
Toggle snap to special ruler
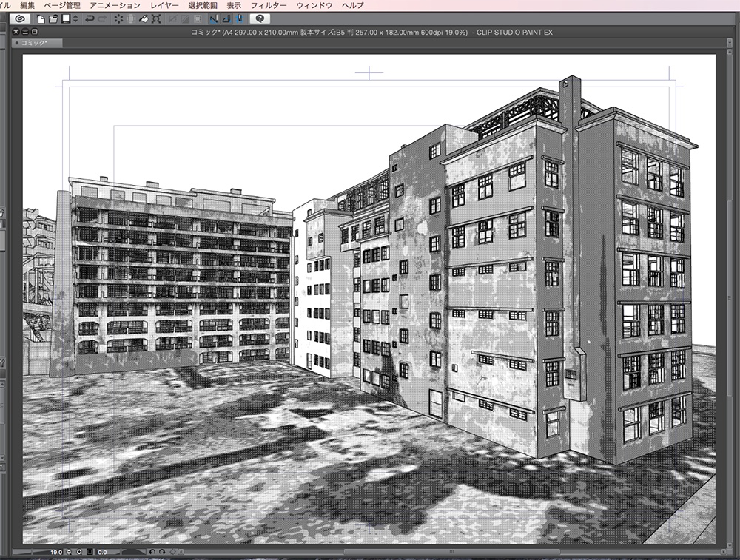pos(226,19)
